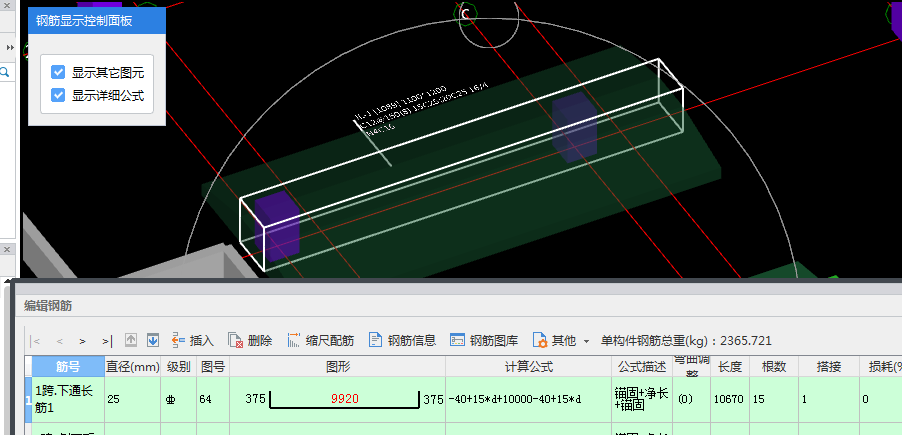Open 钢筋图库 rebar shape library
Viewport: 902px width, 435px height.
click(x=484, y=341)
